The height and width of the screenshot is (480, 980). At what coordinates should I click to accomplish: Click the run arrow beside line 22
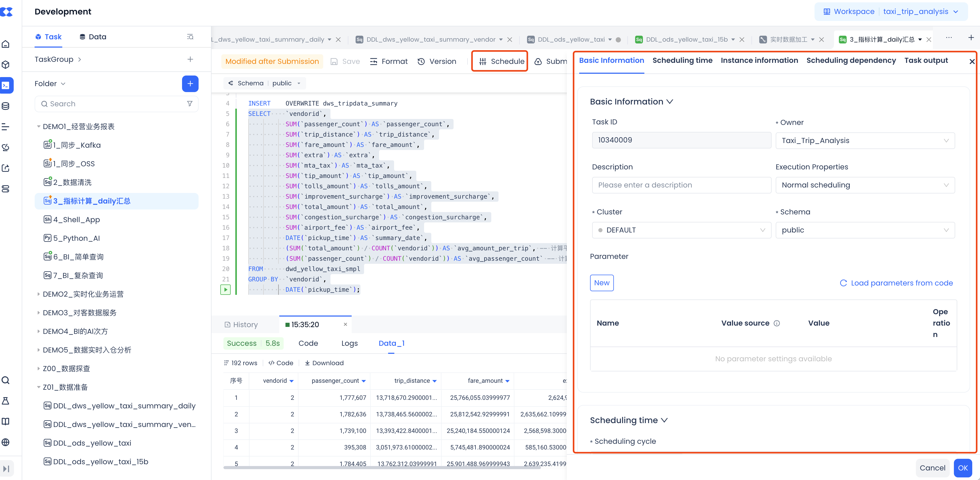click(225, 290)
